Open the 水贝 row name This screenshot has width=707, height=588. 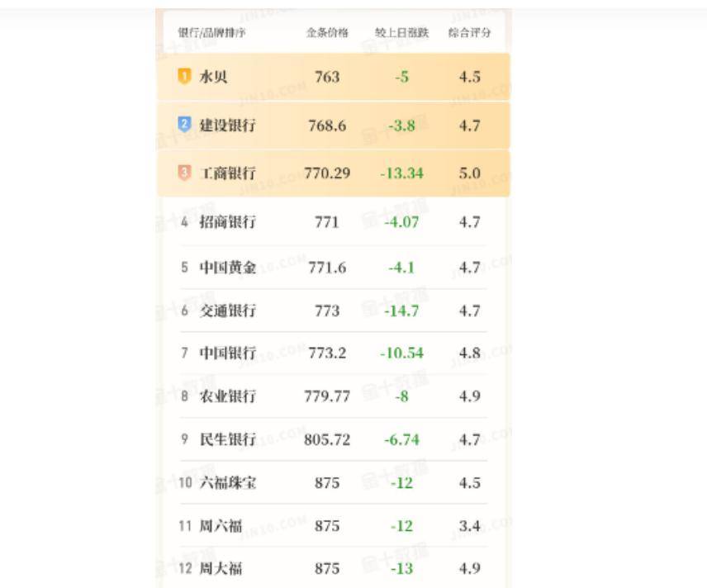point(213,77)
